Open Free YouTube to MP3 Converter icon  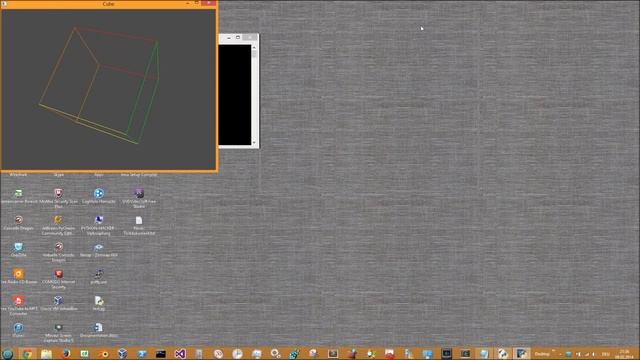(x=18, y=306)
